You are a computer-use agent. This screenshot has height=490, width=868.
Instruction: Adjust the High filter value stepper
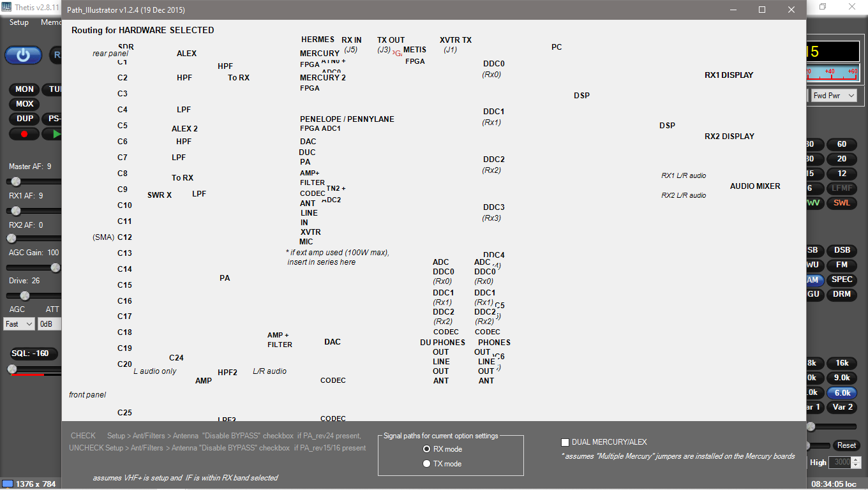[x=856, y=462]
